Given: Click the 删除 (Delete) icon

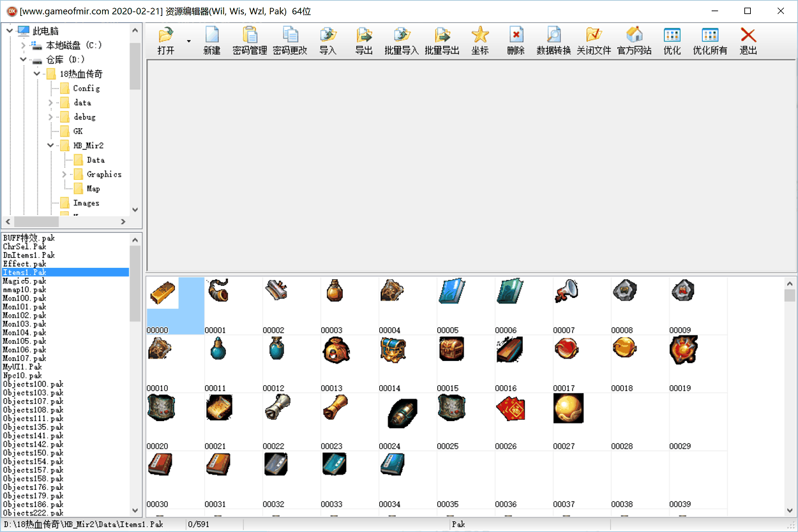Looking at the screenshot, I should (x=516, y=41).
